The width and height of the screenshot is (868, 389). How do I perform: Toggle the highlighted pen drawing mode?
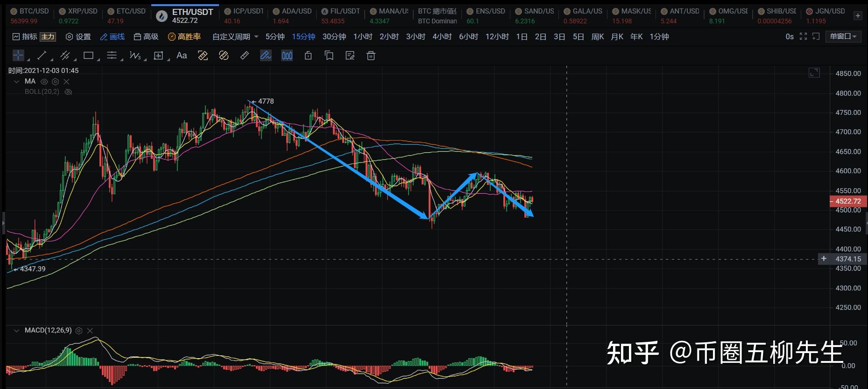click(266, 56)
